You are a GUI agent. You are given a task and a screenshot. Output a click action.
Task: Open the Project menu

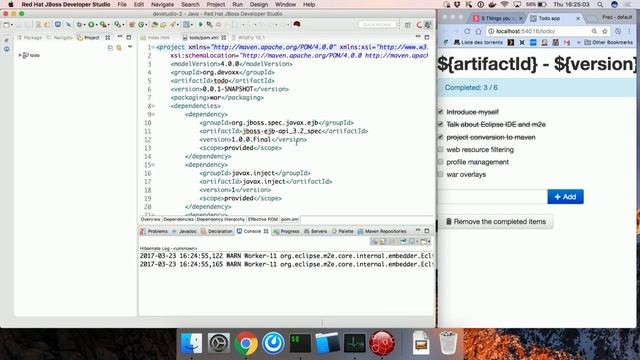216,4
